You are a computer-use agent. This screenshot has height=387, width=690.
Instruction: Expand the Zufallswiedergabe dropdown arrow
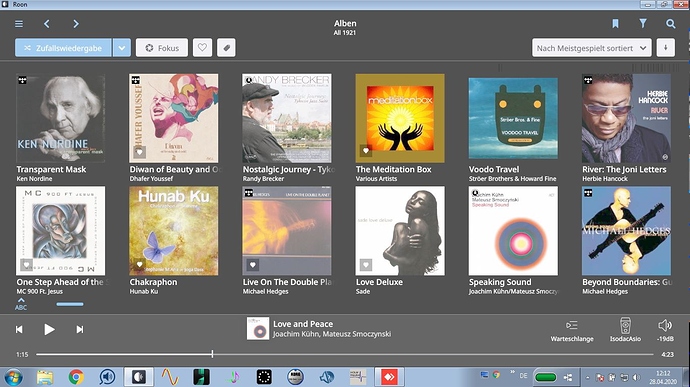coord(122,48)
